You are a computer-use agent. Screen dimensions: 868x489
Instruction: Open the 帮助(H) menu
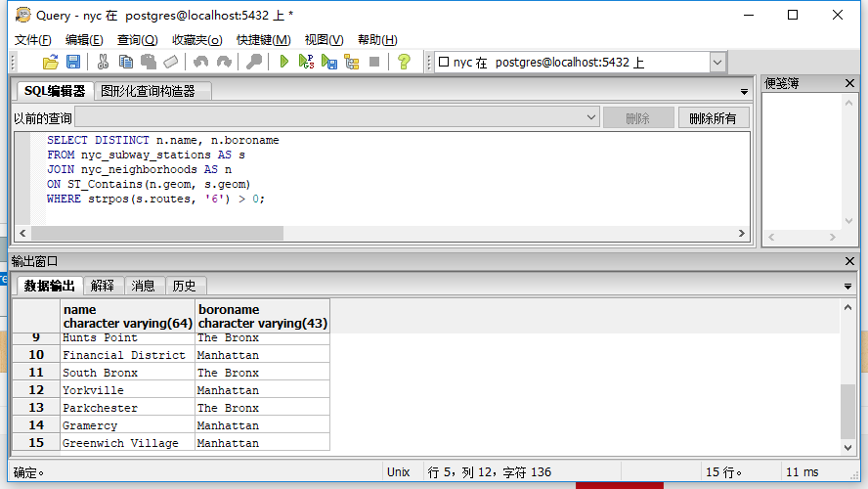[377, 40]
